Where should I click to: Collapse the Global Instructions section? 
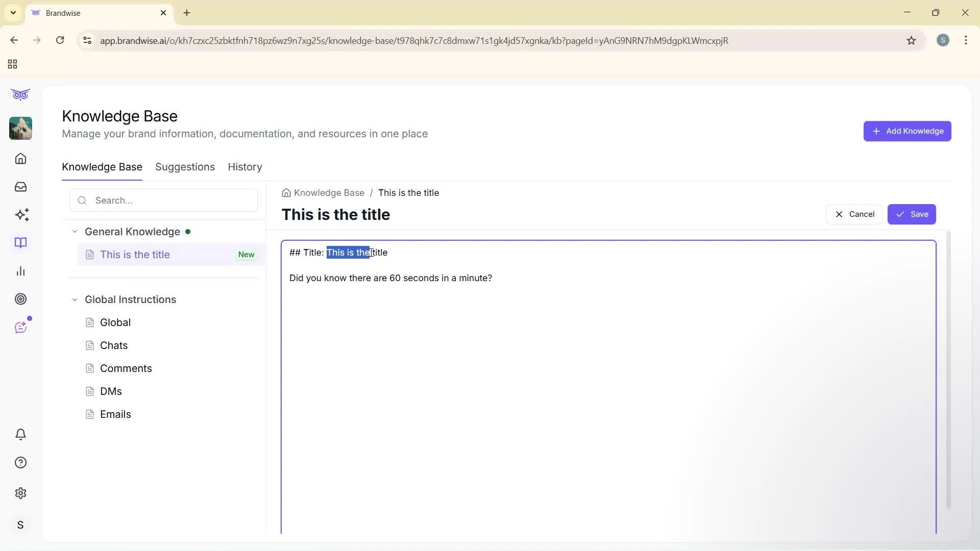[x=75, y=299]
